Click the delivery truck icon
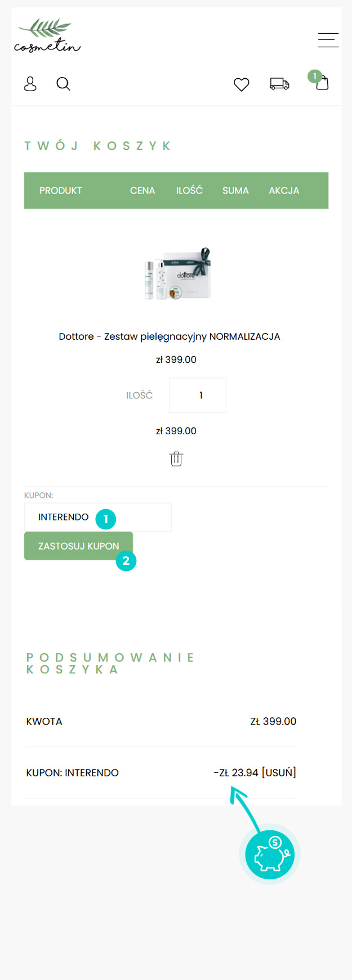Screen dimensions: 352x980 coord(279,84)
